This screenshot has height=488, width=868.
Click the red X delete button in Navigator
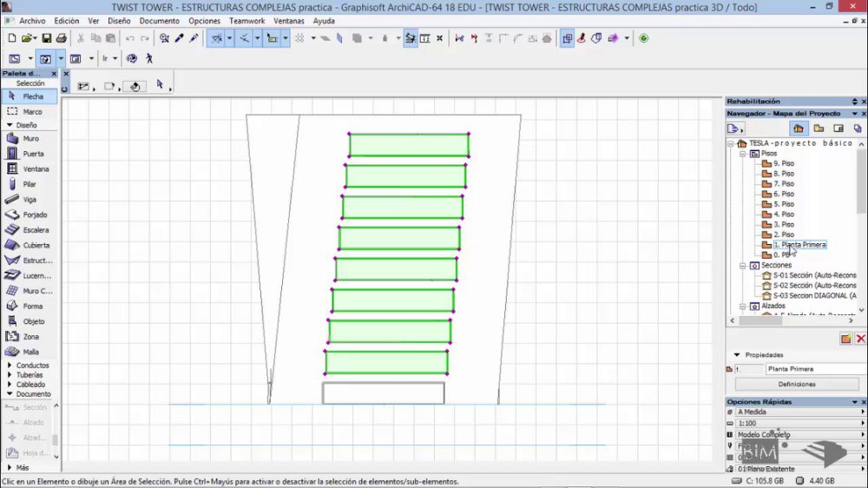point(860,339)
